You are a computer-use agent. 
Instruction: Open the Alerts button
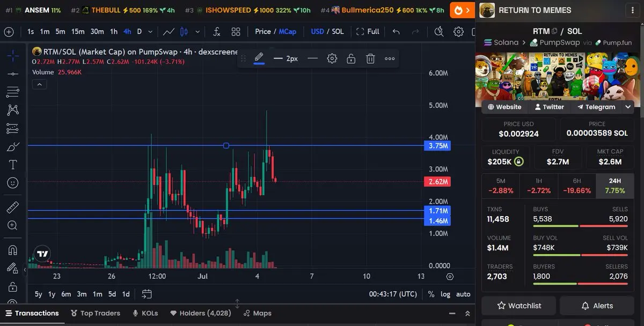click(x=597, y=306)
